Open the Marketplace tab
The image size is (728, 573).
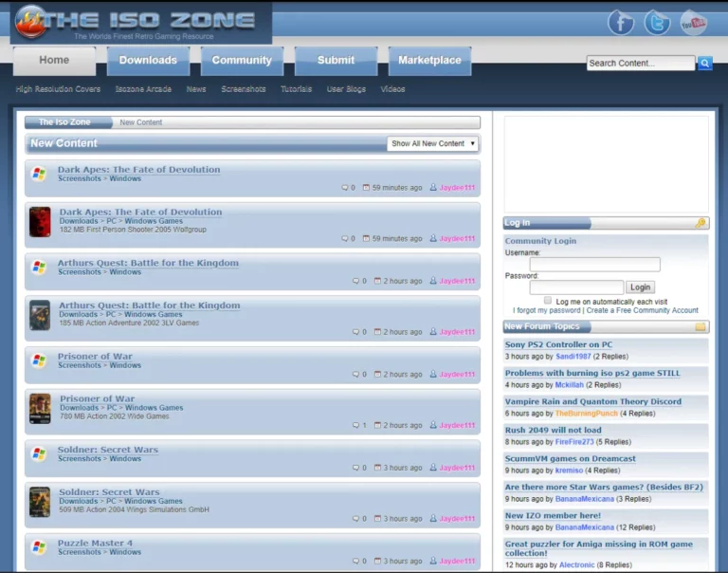pyautogui.click(x=429, y=61)
